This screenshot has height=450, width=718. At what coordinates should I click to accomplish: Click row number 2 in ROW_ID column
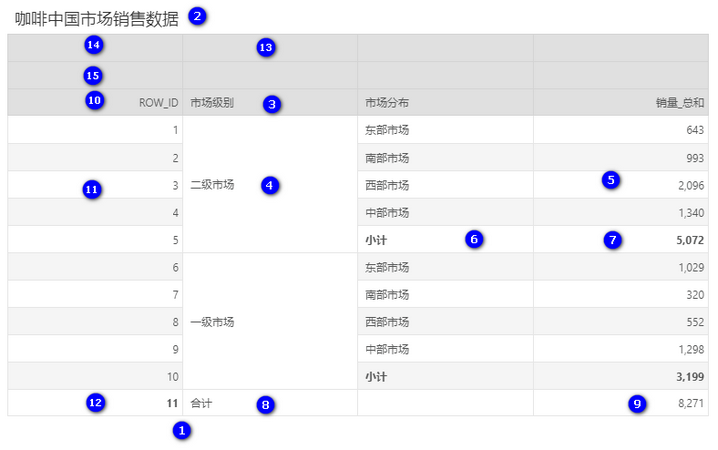tap(175, 158)
